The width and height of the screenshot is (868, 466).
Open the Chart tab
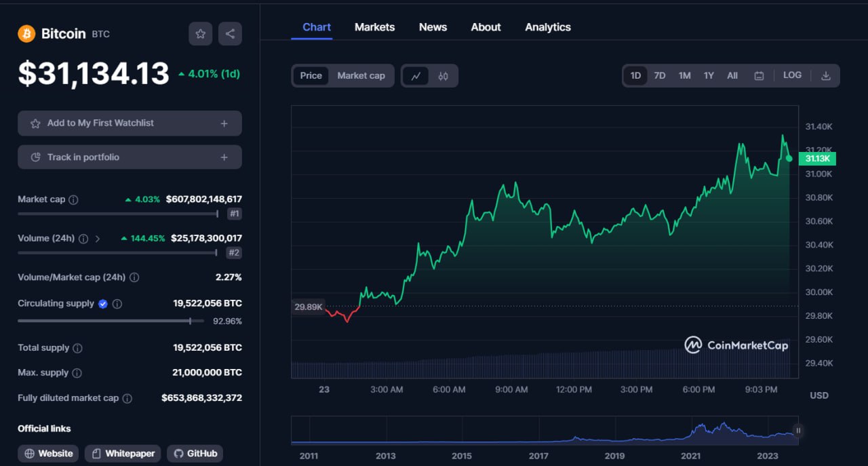317,27
